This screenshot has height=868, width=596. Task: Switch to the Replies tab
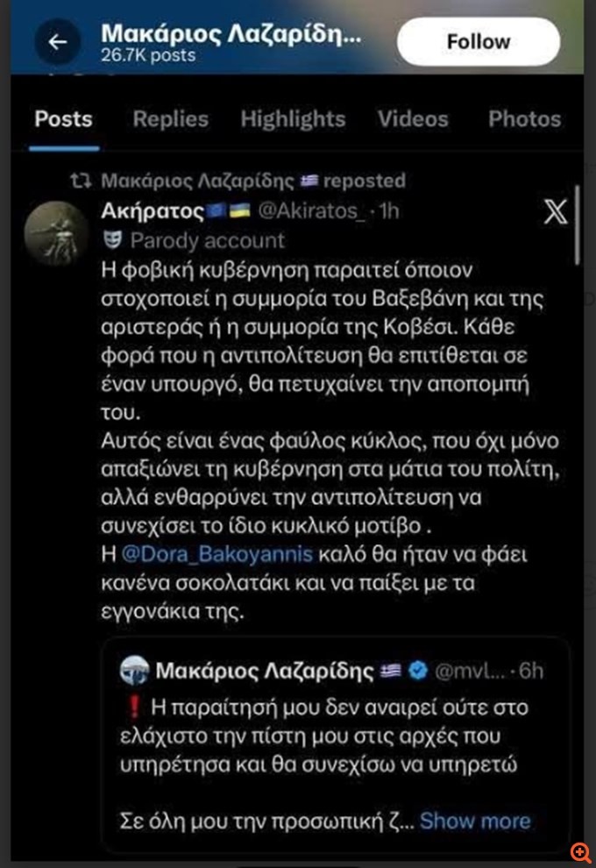pyautogui.click(x=170, y=119)
